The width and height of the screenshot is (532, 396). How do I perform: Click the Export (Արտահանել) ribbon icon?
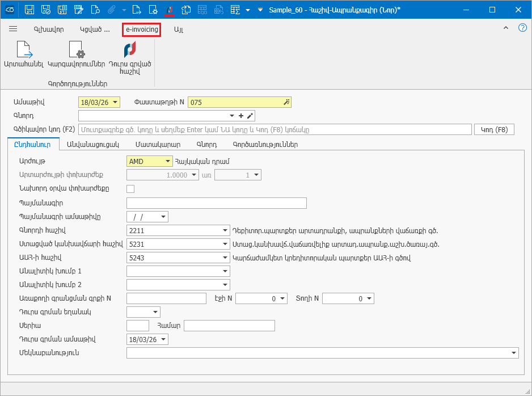pyautogui.click(x=24, y=51)
